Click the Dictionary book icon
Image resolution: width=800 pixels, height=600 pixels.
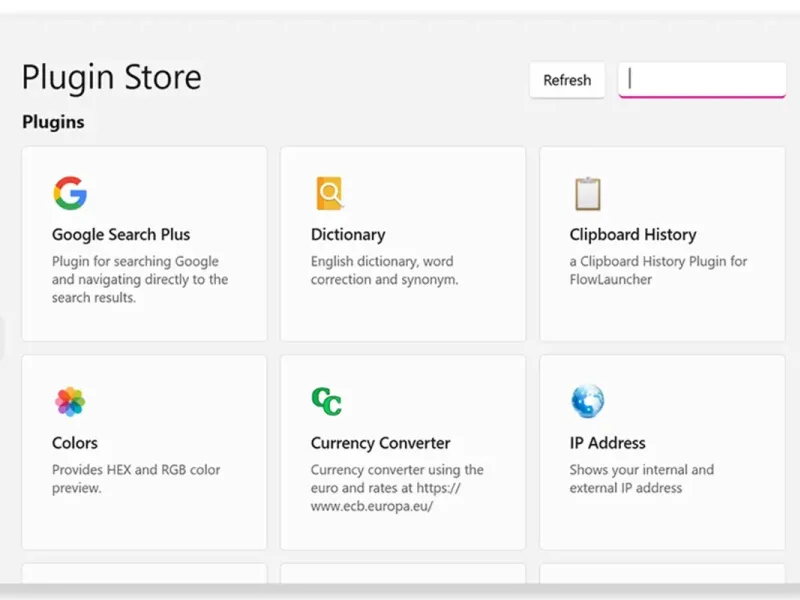[329, 193]
